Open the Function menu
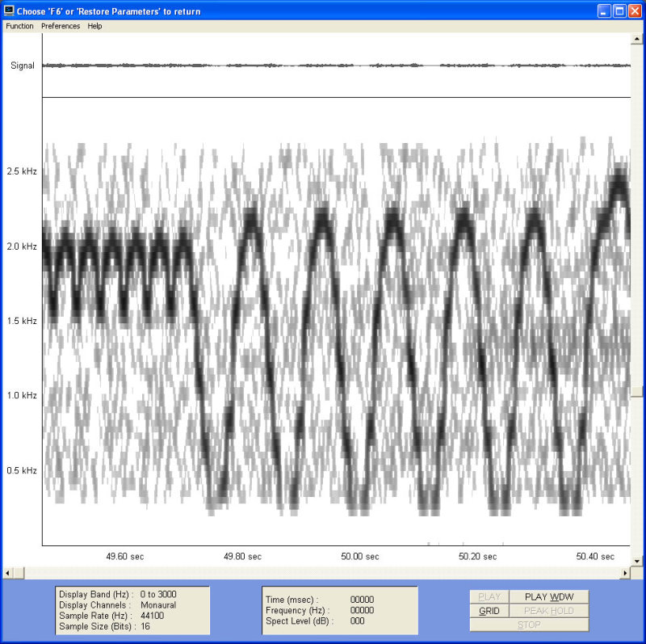 point(19,26)
